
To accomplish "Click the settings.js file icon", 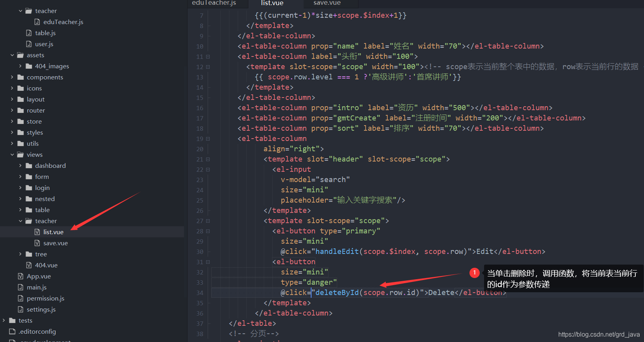I will pyautogui.click(x=21, y=310).
